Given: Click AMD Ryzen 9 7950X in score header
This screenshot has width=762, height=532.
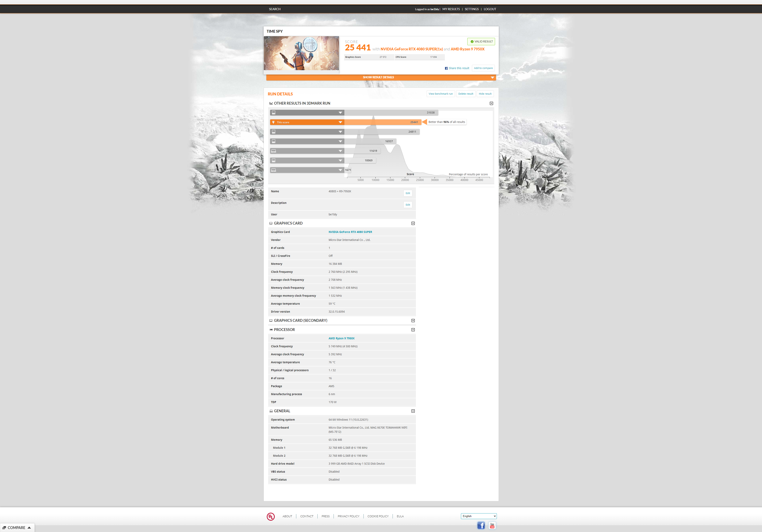Looking at the screenshot, I should 467,49.
